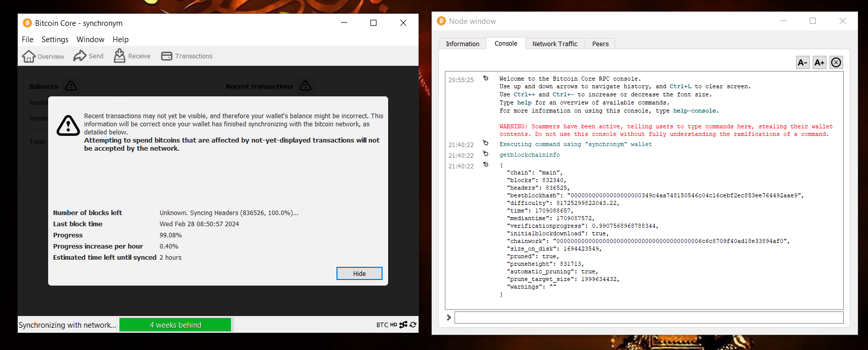Click the "bestblockhash" line in console output
Screen dimensions: 868x350
655,196
